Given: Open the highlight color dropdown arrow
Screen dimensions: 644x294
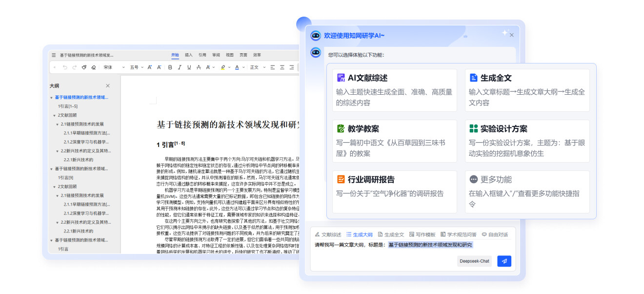Looking at the screenshot, I should [x=229, y=67].
